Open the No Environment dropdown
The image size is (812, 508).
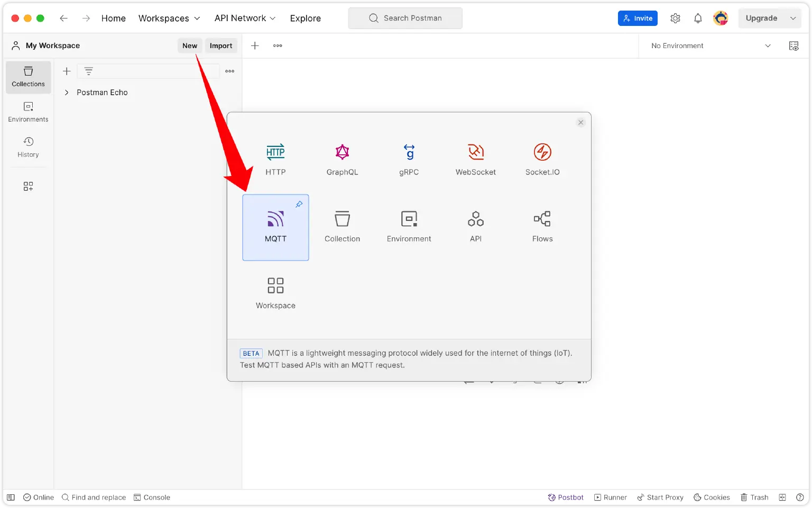tap(708, 45)
